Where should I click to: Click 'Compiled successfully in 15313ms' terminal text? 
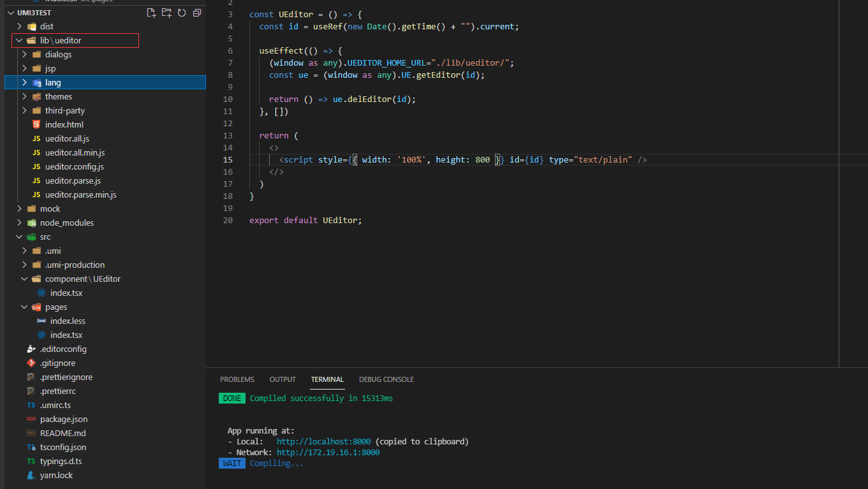[321, 398]
